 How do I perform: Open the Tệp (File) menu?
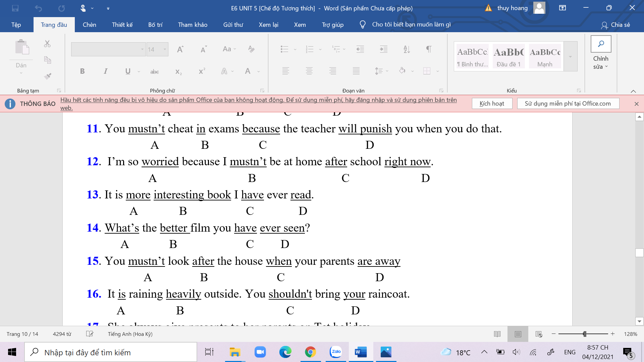[x=16, y=25]
